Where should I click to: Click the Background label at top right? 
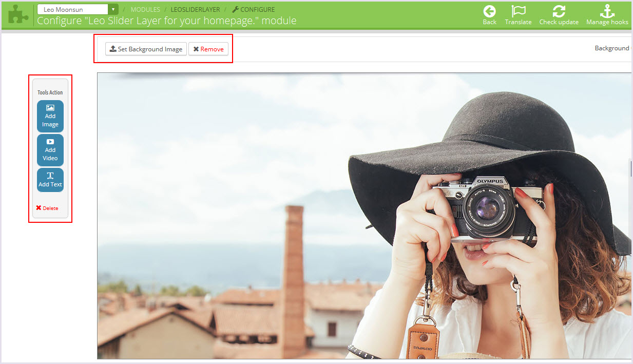[611, 48]
